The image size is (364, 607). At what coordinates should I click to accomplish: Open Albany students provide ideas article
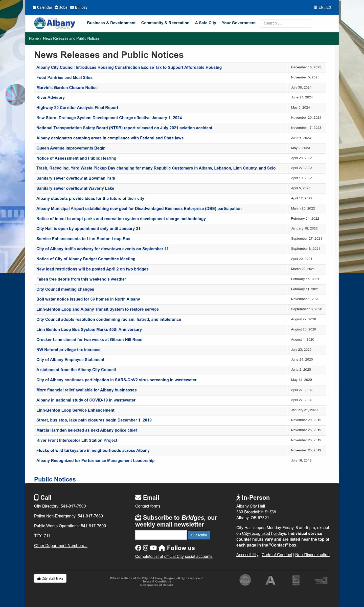tap(90, 199)
